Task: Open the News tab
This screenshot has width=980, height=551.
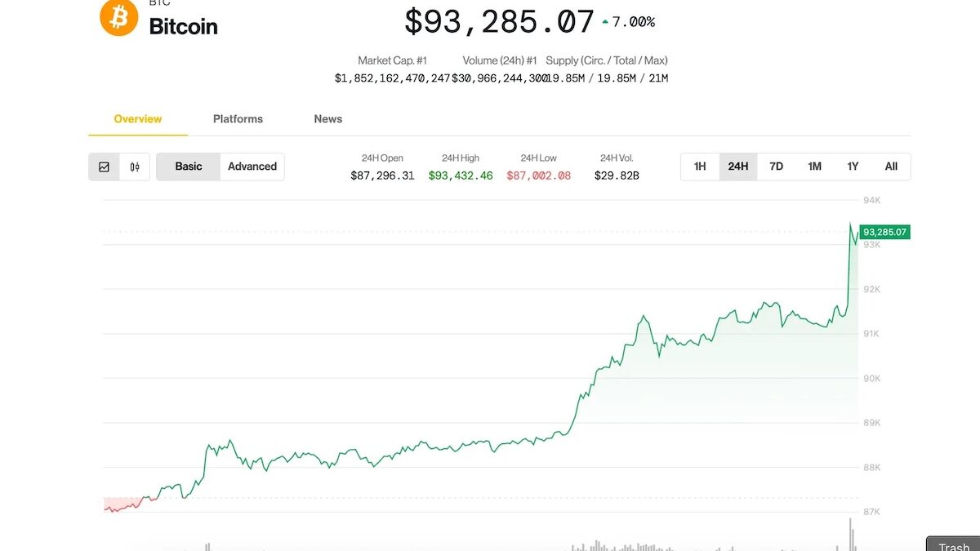Action: point(328,119)
